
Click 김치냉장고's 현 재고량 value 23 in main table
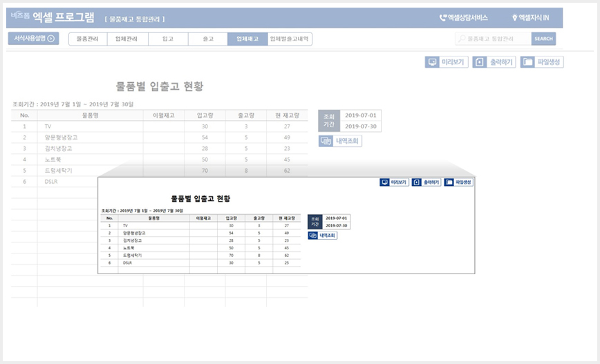pyautogui.click(x=287, y=149)
